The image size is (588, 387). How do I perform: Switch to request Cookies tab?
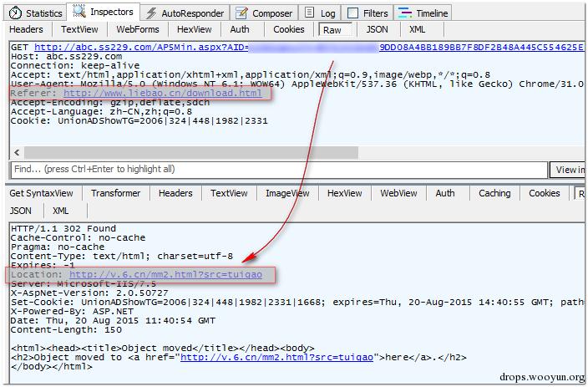coord(289,29)
